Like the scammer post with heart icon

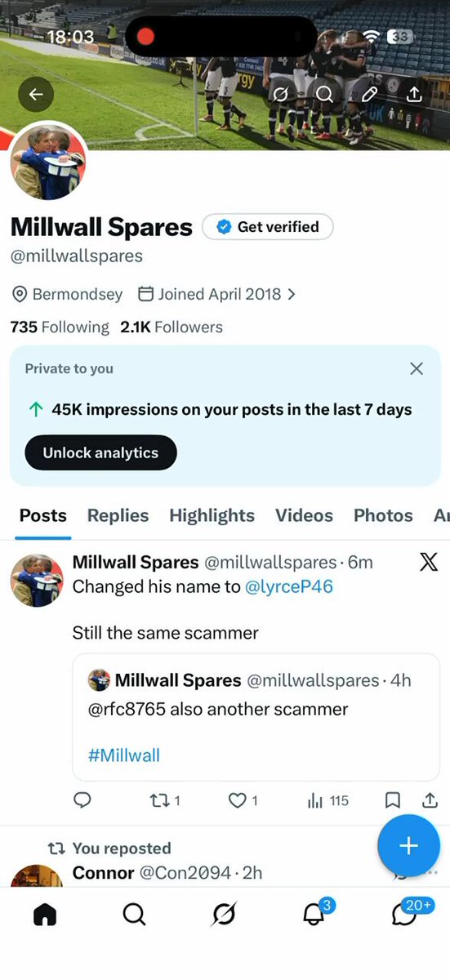pos(243,801)
